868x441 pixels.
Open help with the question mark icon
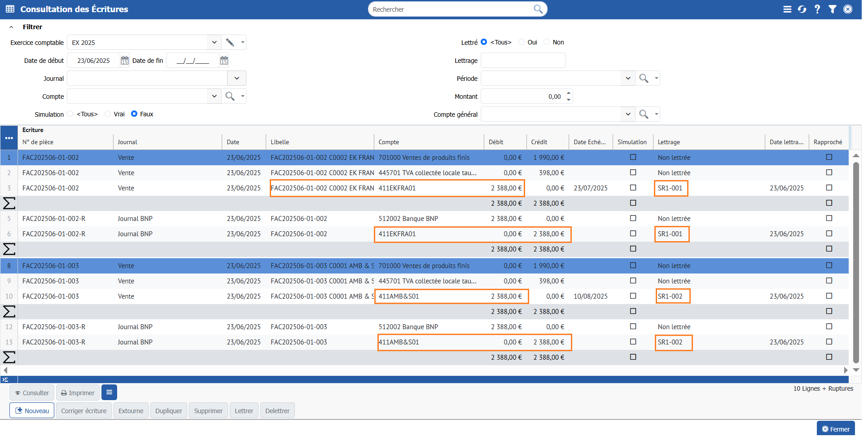(817, 9)
